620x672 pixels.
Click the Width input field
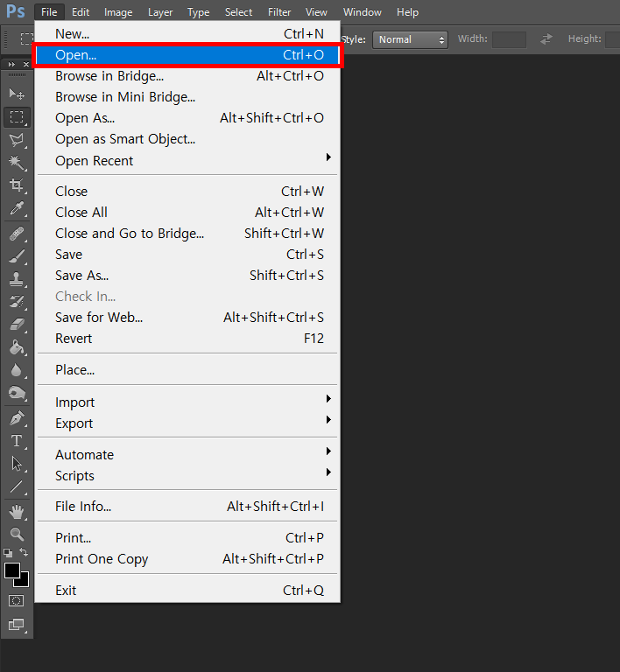[x=509, y=40]
